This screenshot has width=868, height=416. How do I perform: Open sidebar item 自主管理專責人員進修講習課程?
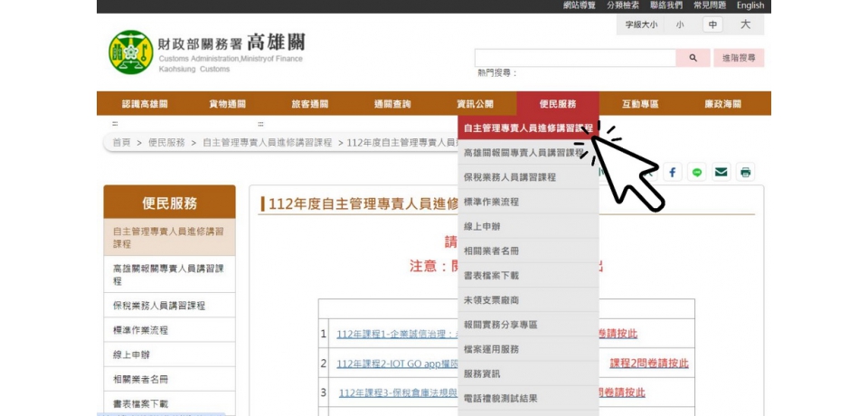click(x=169, y=237)
